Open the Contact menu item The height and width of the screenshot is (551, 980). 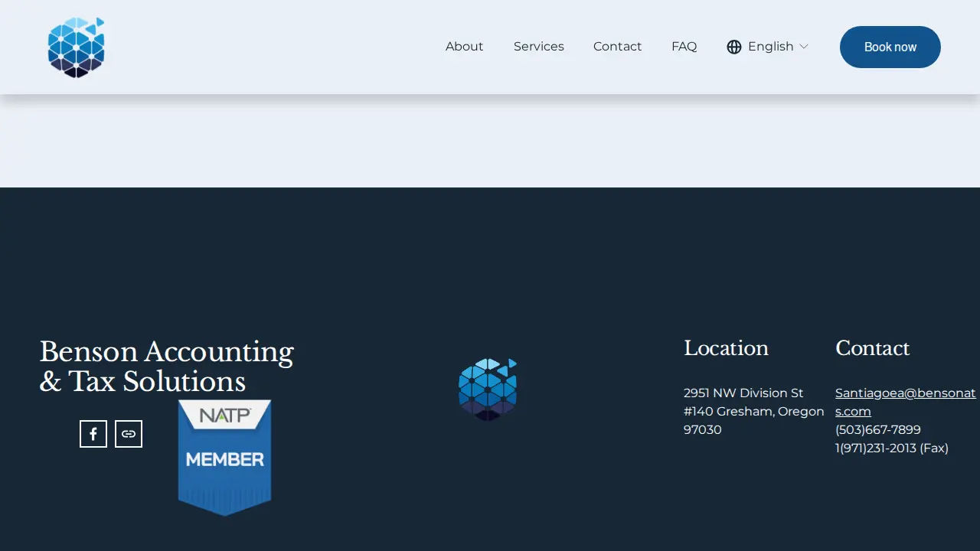point(618,47)
